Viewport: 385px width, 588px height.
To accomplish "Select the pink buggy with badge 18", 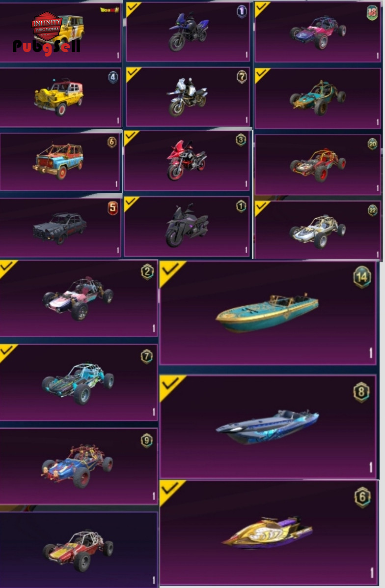I will pyautogui.click(x=318, y=31).
